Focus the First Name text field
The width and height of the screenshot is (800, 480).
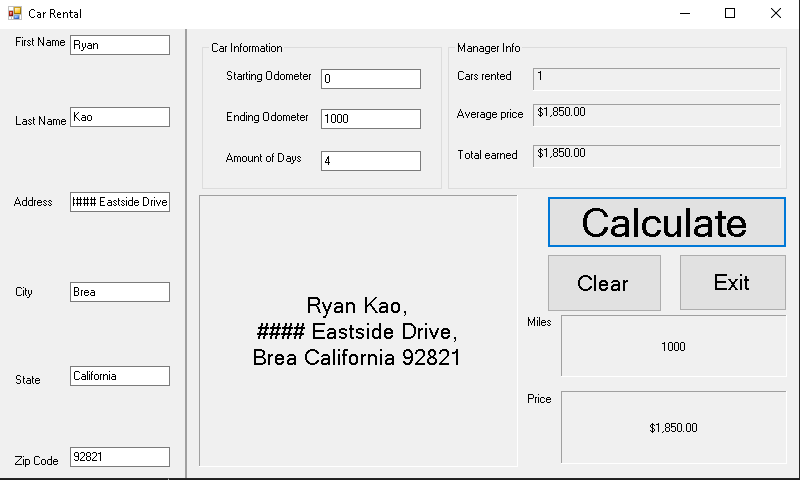[x=120, y=45]
